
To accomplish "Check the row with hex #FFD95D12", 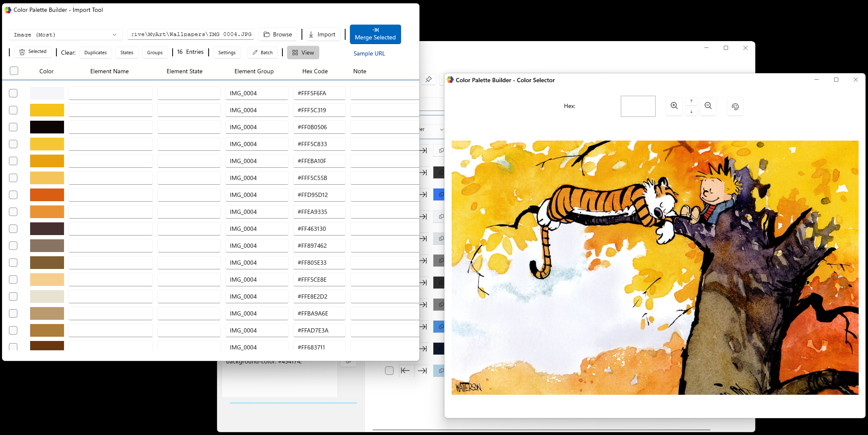I will click(x=13, y=195).
